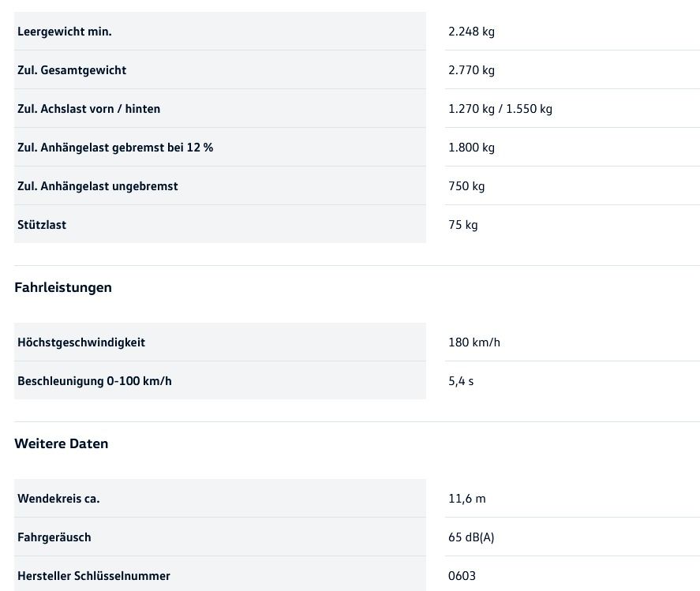The height and width of the screenshot is (591, 700).
Task: Select the 1.800 kg towing value
Action: point(471,148)
